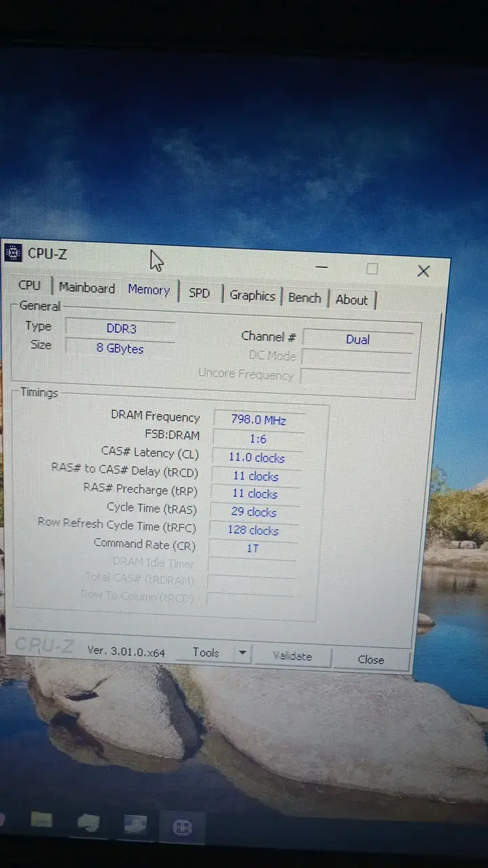This screenshot has height=868, width=488.
Task: Click the DDR3 memory type field
Action: point(121,329)
